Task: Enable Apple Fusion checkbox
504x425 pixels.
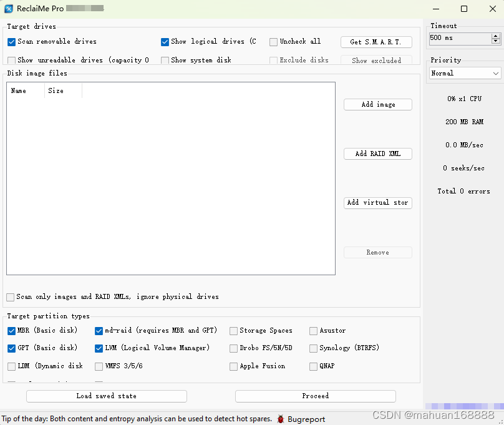Action: [234, 366]
